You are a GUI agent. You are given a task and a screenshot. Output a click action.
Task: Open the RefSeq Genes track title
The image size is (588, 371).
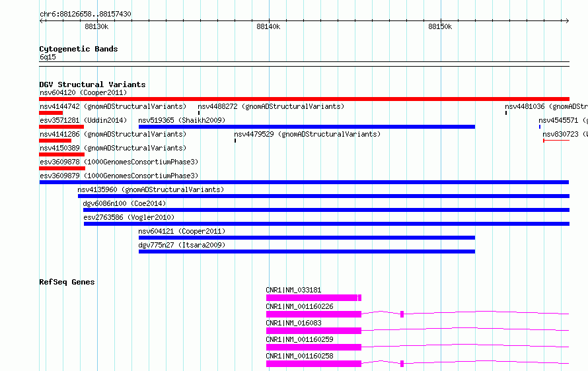(x=67, y=282)
